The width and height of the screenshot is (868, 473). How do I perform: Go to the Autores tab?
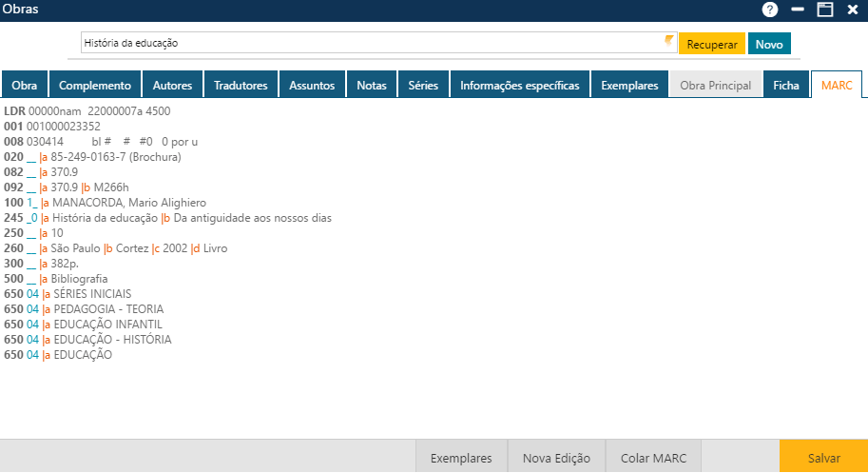click(172, 85)
